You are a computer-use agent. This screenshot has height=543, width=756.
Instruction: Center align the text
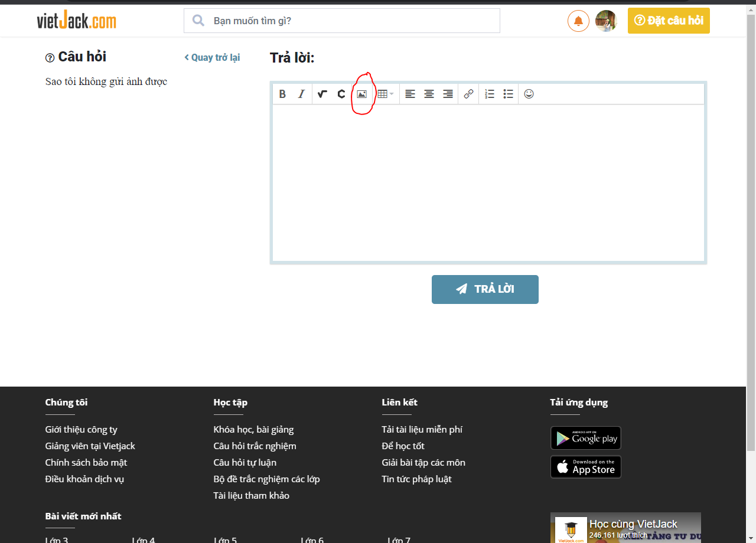(x=429, y=94)
